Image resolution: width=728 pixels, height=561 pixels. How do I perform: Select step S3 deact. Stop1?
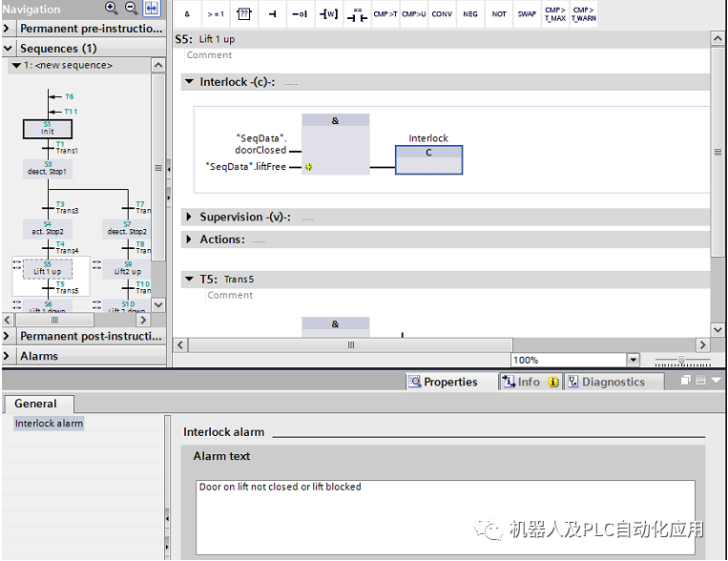48,168
